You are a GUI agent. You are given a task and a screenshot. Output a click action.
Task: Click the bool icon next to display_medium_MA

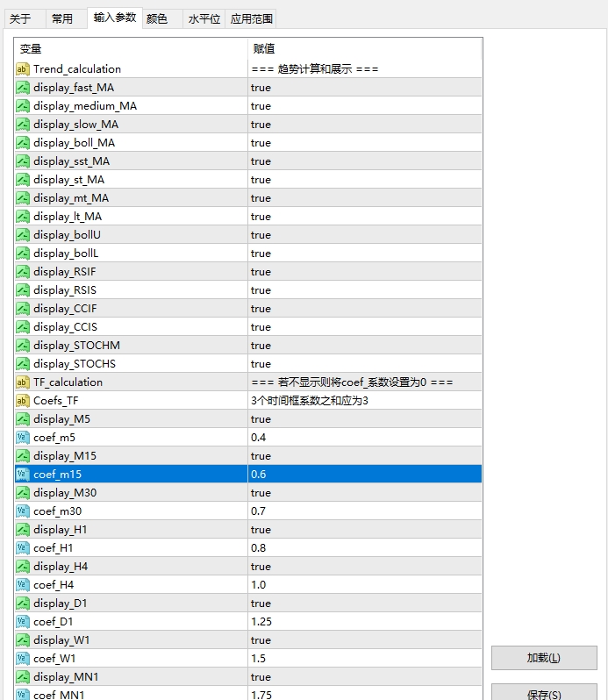[23, 106]
